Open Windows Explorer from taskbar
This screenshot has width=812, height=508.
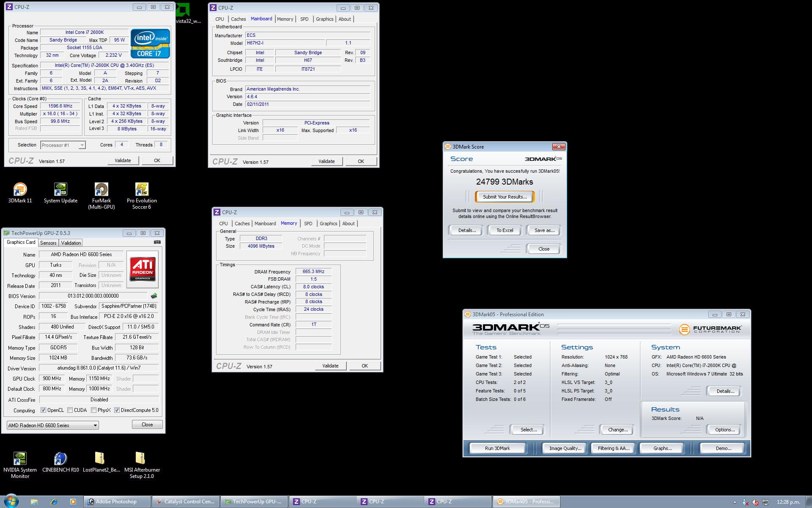pyautogui.click(x=34, y=502)
